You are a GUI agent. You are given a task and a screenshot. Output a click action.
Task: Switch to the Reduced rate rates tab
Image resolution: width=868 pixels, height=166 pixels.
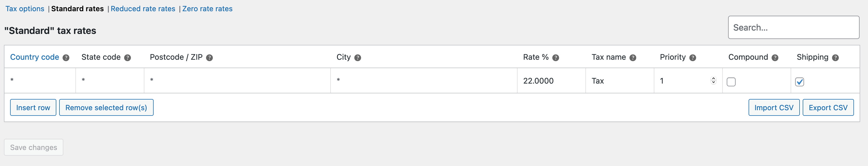coord(144,8)
